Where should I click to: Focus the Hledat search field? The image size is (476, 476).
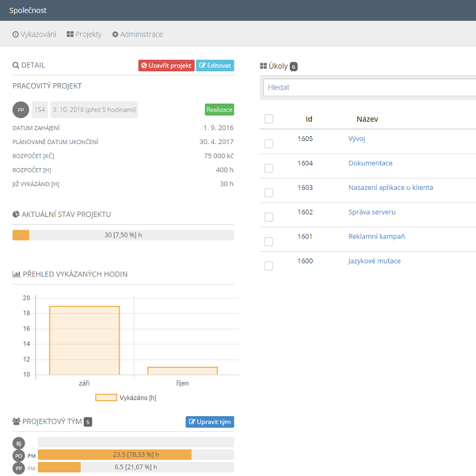[x=369, y=87]
